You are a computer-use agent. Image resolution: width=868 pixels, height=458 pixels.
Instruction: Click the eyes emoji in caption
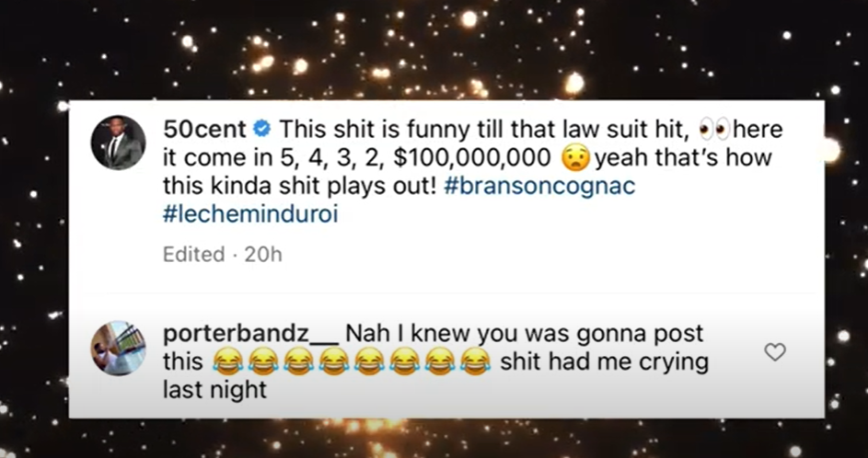[714, 131]
